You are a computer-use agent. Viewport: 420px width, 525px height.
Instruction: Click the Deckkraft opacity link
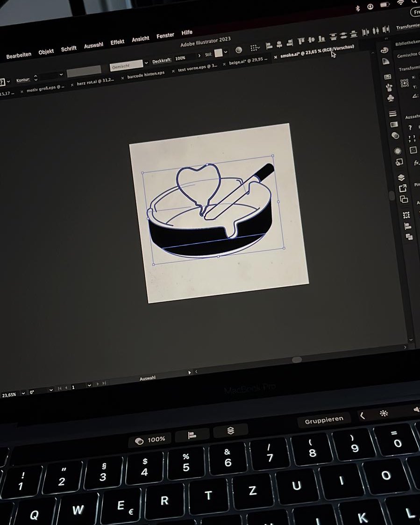point(162,61)
